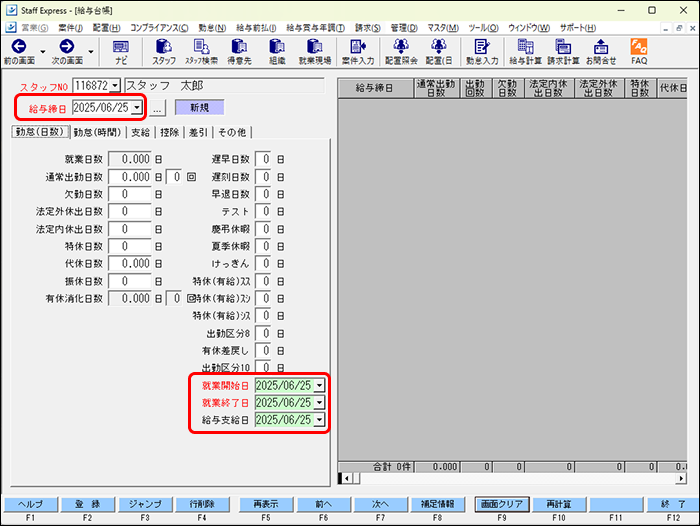This screenshot has width=700, height=526.
Task: Click the 画面クリア F9 button
Action: click(x=502, y=504)
